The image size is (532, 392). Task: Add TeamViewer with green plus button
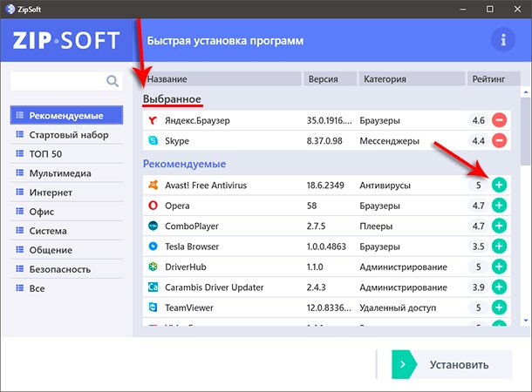(x=499, y=308)
